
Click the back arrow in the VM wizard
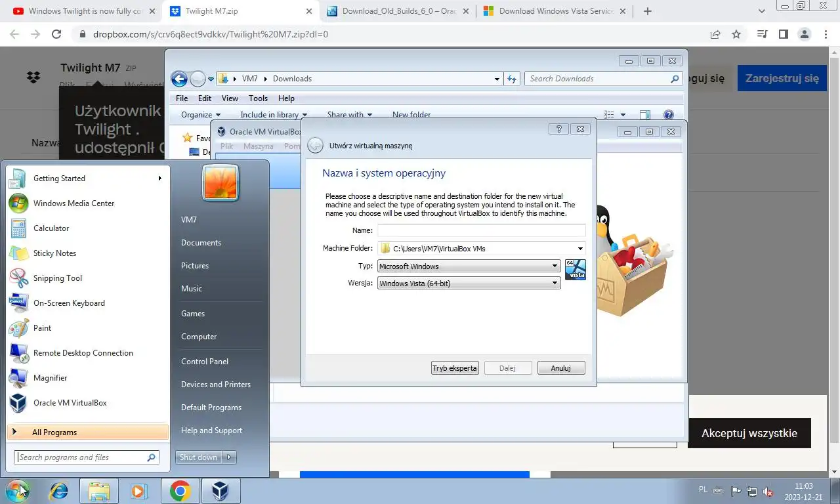click(x=315, y=146)
